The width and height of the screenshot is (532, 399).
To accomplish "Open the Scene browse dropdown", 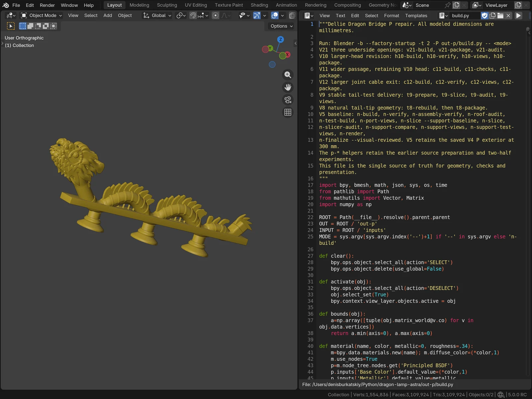I will [407, 5].
